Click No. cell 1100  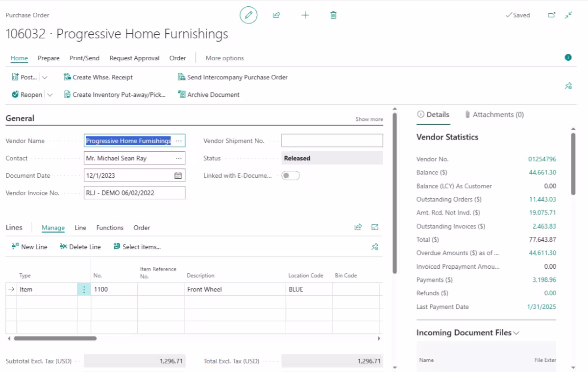click(114, 289)
